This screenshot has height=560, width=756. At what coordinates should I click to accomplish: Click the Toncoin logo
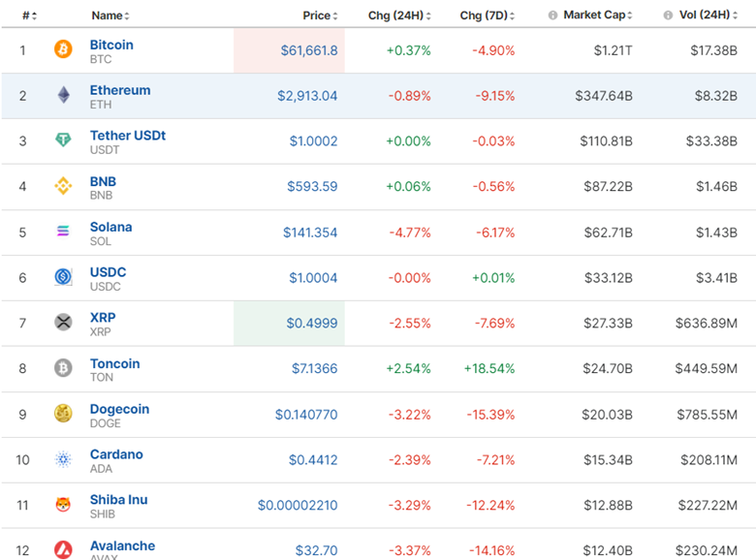click(x=63, y=368)
